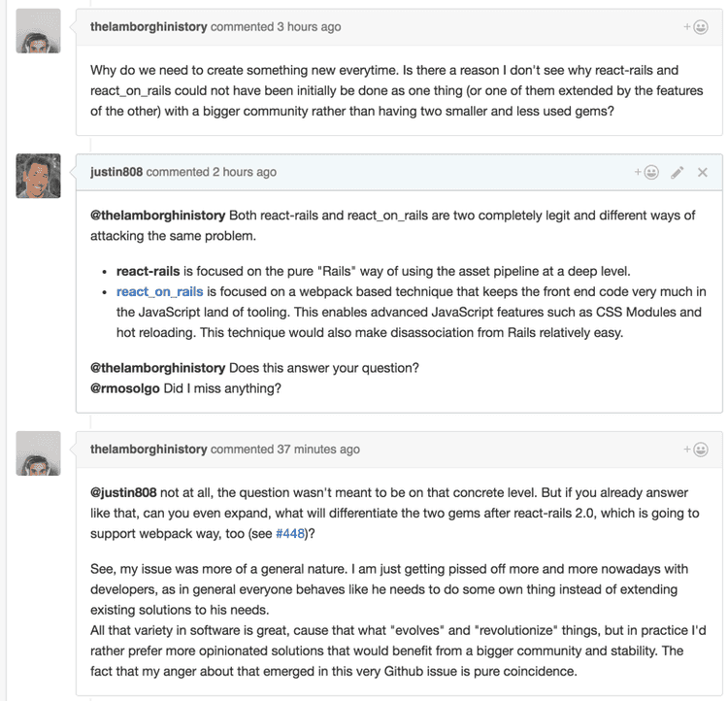Add a reaction to justin808's comment
Screen dimensions: 728x701
click(647, 172)
